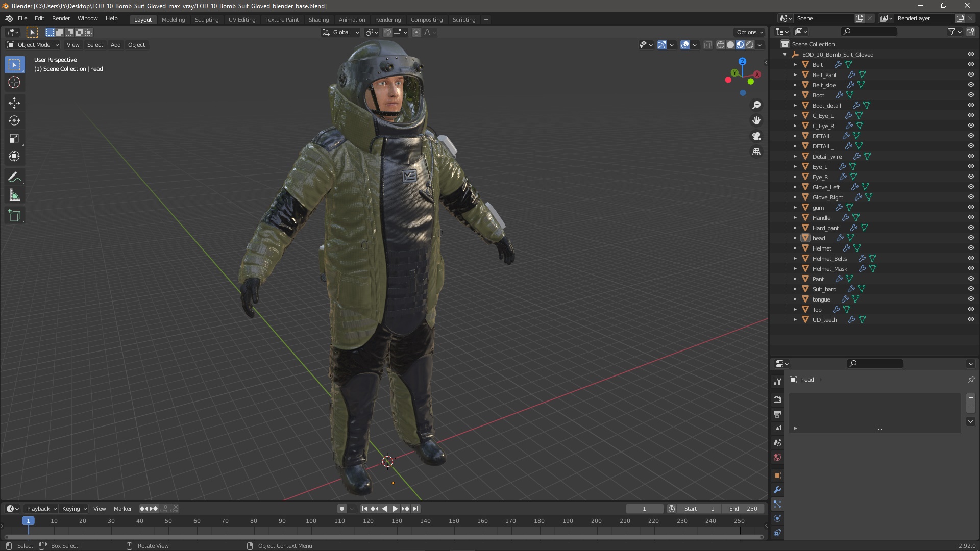Viewport: 980px width, 551px height.
Task: Expand the Suit_hard tree item
Action: [x=795, y=289]
